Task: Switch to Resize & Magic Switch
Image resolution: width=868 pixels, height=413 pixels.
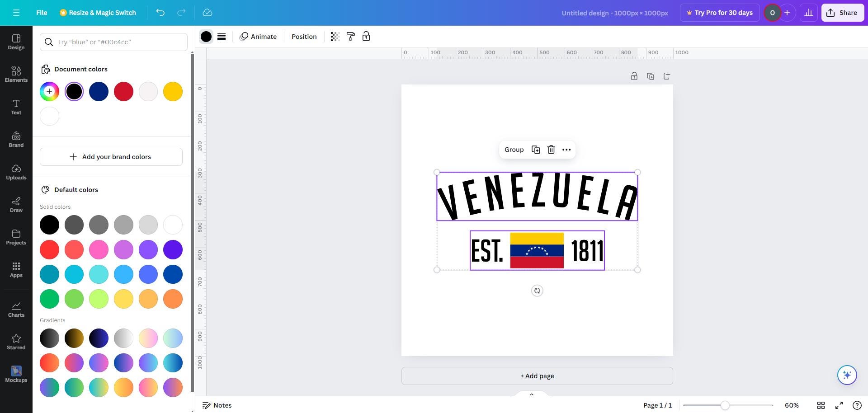Action: pyautogui.click(x=98, y=12)
